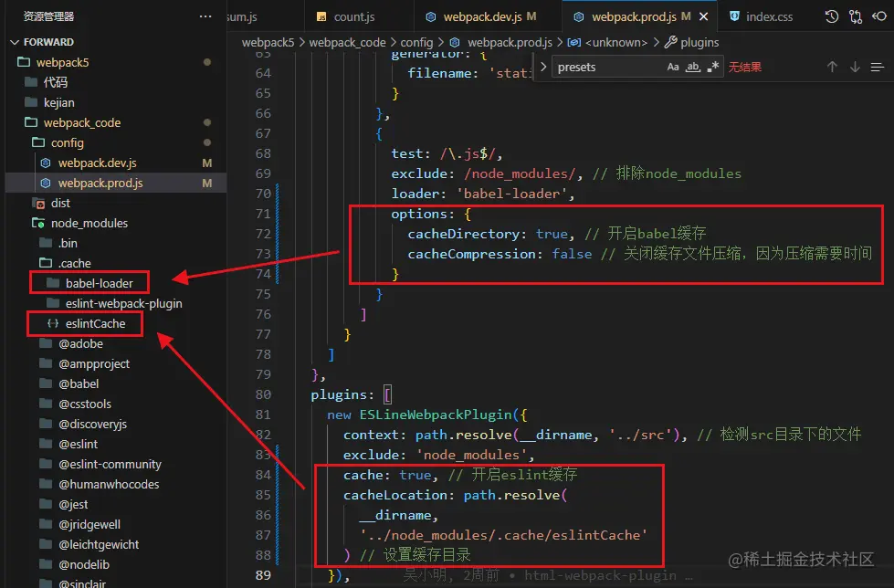Go to previous match arrow

point(832,67)
